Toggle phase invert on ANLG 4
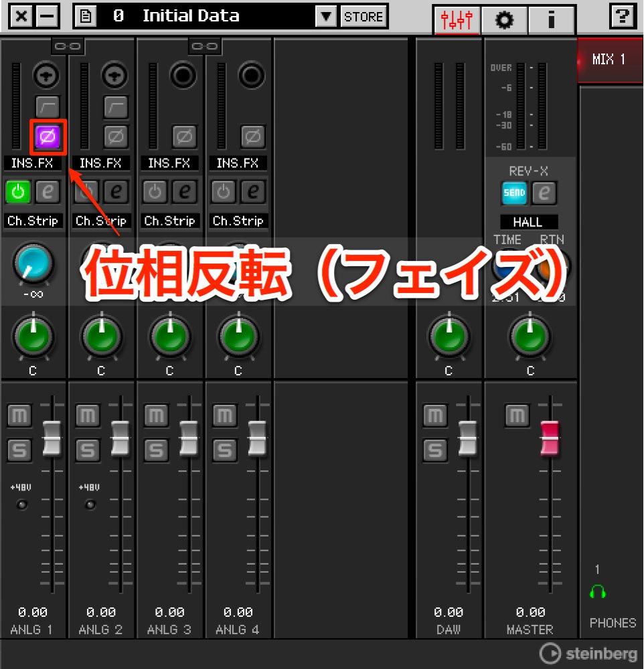 [x=253, y=137]
